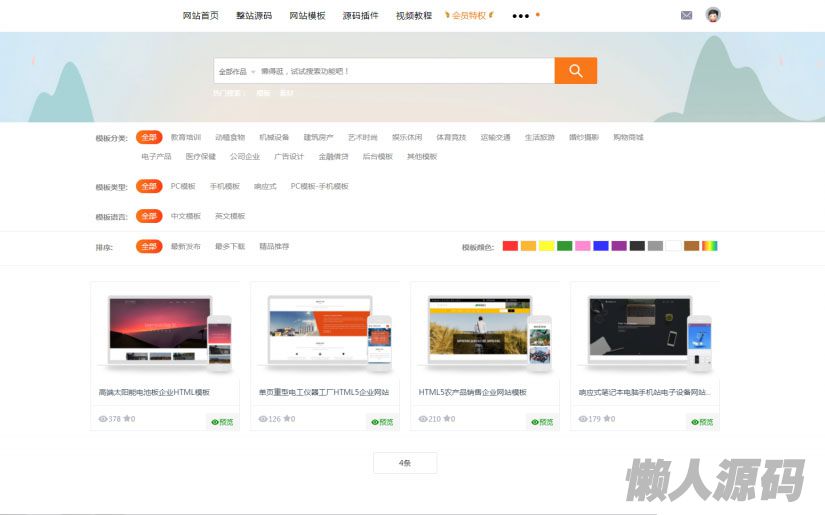This screenshot has height=515, width=825.
Task: Click the user avatar icon
Action: pos(712,15)
